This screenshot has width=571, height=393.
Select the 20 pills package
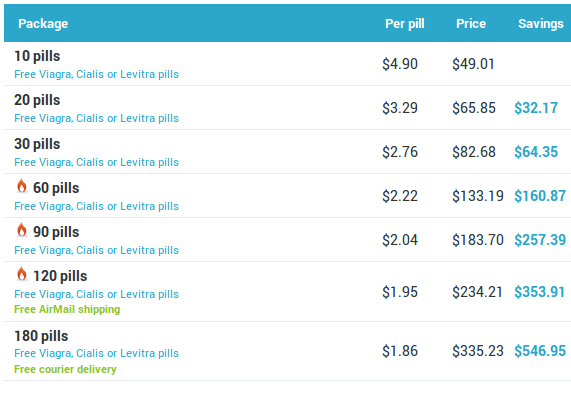click(x=37, y=100)
